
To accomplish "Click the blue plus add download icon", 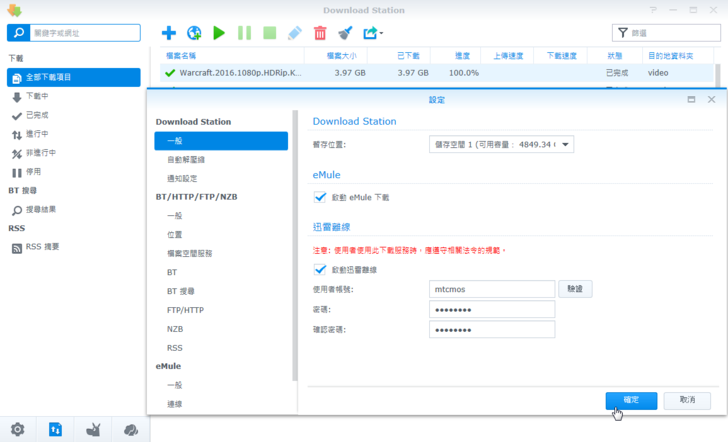I will click(x=169, y=33).
